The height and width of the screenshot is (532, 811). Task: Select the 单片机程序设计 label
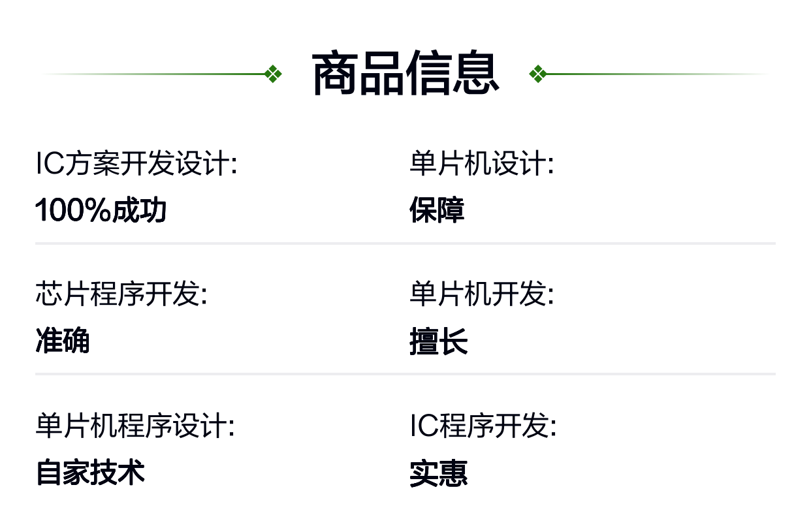tap(135, 427)
